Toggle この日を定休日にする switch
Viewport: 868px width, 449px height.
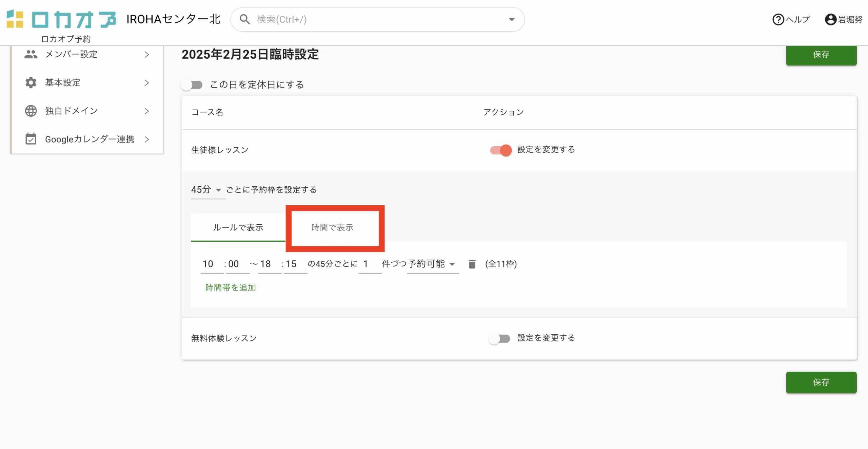coord(192,85)
